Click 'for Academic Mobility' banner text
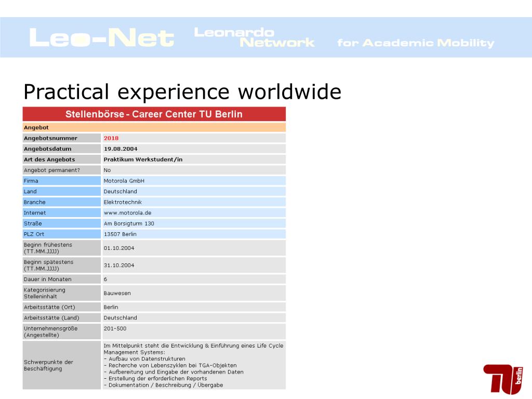 coord(416,43)
